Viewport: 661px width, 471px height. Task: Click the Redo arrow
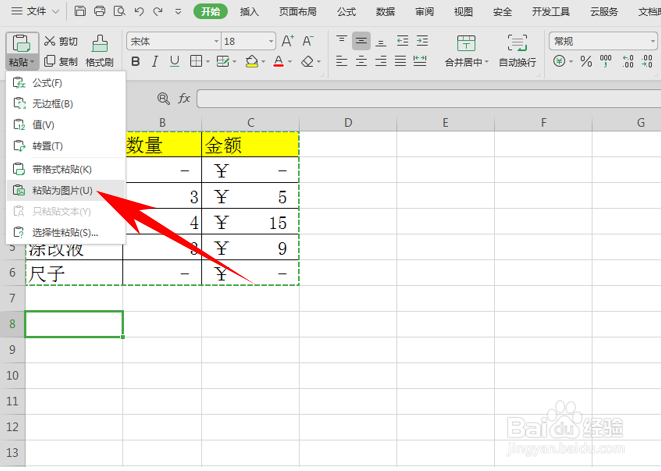click(158, 11)
